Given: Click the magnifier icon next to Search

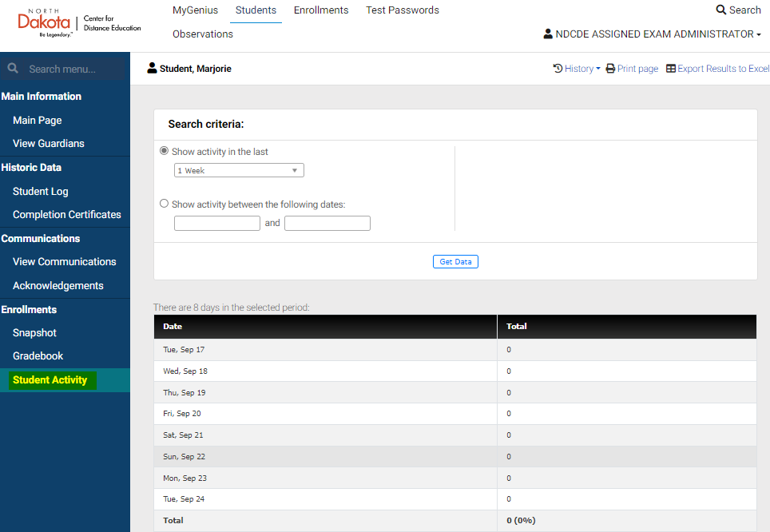Looking at the screenshot, I should pos(721,10).
